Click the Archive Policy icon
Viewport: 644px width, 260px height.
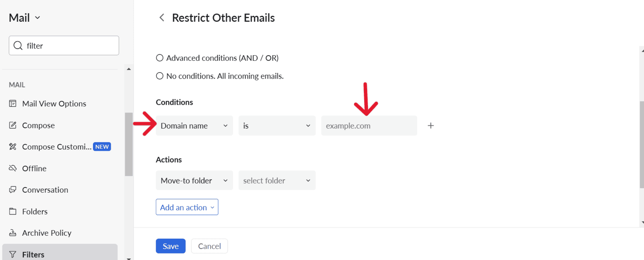click(13, 233)
